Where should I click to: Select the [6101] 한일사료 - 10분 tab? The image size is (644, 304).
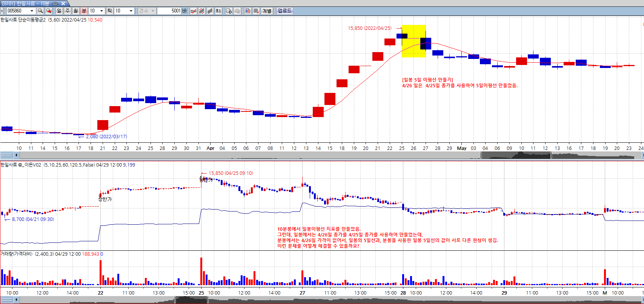[x=26, y=3]
